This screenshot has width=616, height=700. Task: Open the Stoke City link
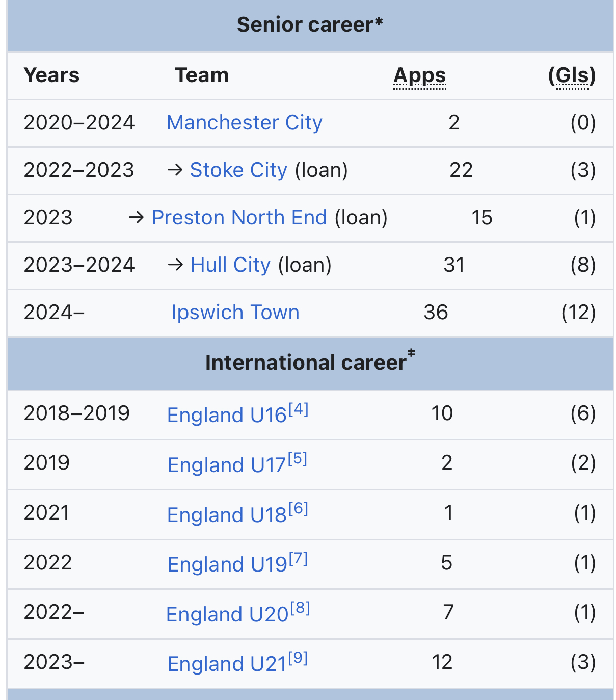coord(238,170)
